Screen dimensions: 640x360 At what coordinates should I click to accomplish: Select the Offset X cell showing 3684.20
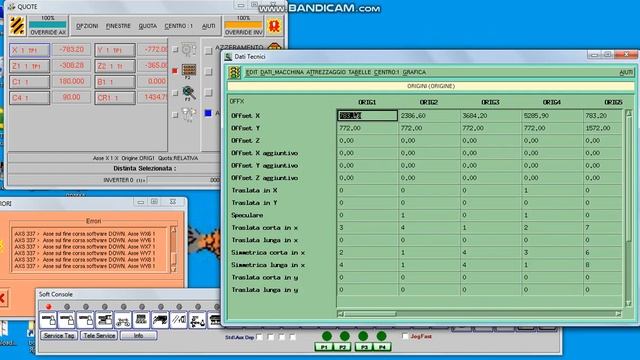pos(491,116)
